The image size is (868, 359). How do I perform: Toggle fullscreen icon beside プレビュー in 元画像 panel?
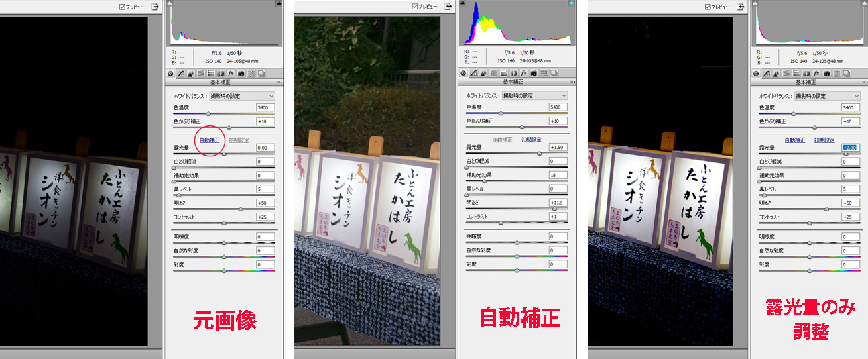[155, 7]
